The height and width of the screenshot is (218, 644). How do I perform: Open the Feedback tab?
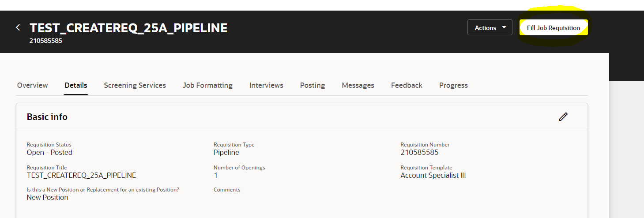407,85
